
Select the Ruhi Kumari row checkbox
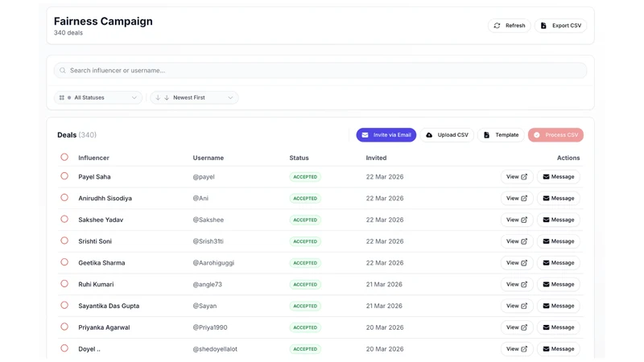pyautogui.click(x=64, y=284)
